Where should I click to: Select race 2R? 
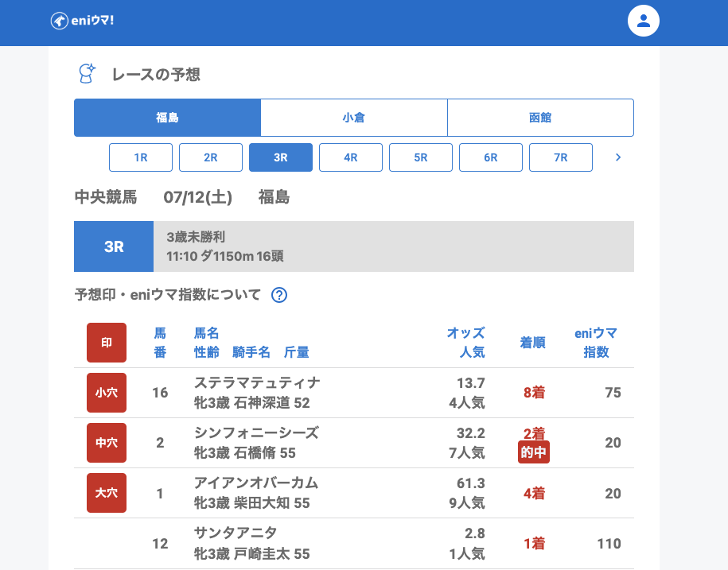(211, 157)
